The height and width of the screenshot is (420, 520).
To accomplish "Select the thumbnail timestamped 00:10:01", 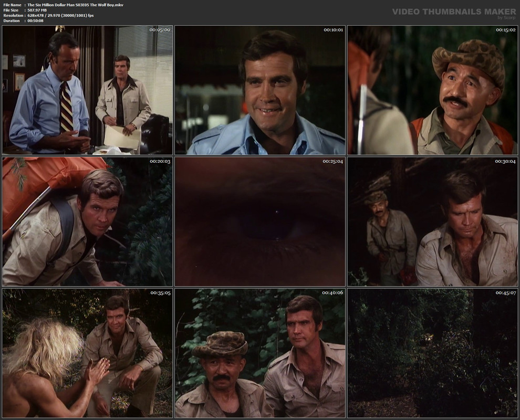I will tap(260, 90).
